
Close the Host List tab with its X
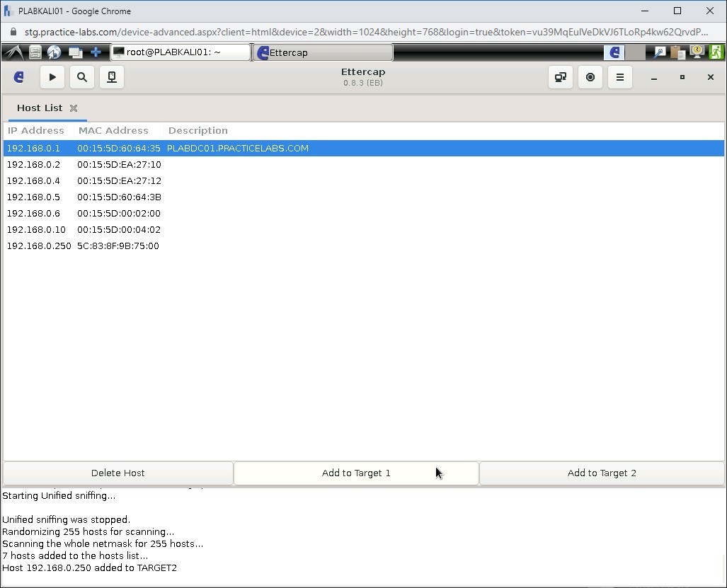[74, 108]
